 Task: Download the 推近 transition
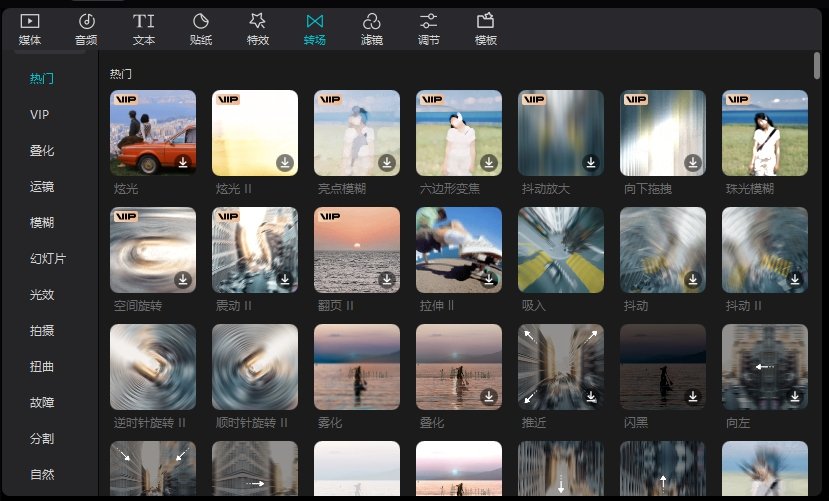point(591,396)
